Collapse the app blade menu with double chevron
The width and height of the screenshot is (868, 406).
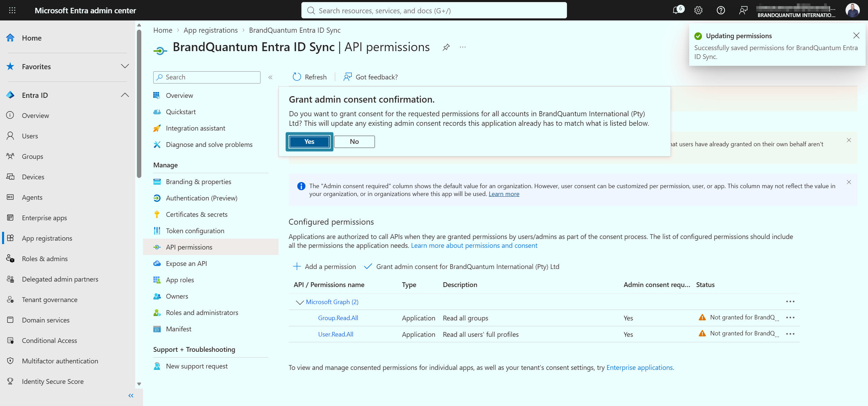point(270,77)
